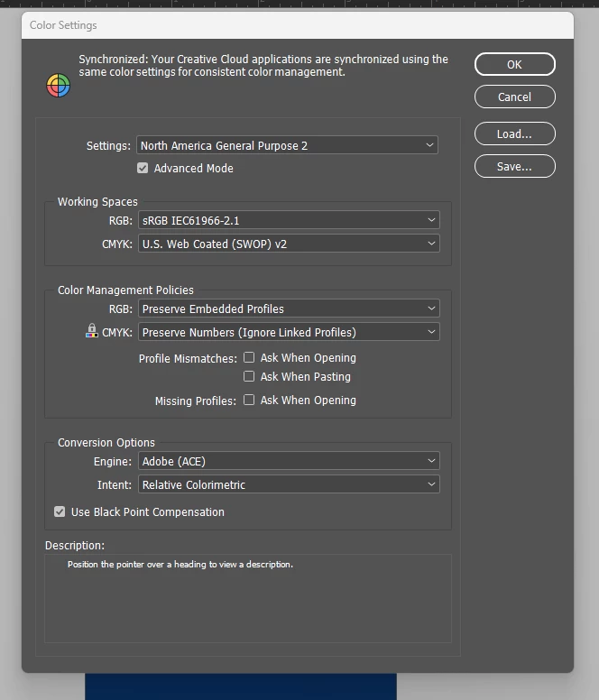Click the Profile Mismatches label
The height and width of the screenshot is (700, 599).
(188, 358)
